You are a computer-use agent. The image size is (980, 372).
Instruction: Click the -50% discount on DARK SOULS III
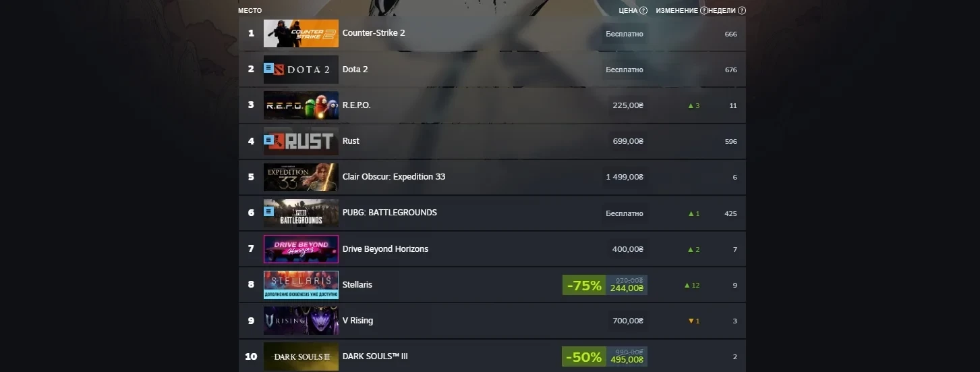[584, 357]
